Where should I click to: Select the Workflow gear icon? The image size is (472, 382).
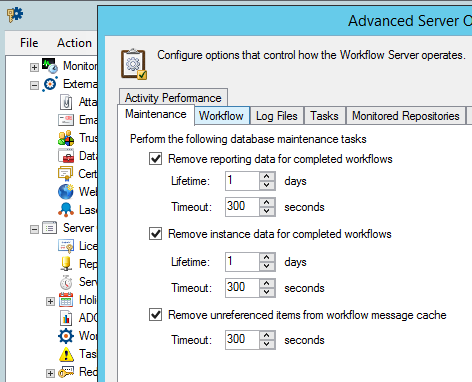point(66,336)
